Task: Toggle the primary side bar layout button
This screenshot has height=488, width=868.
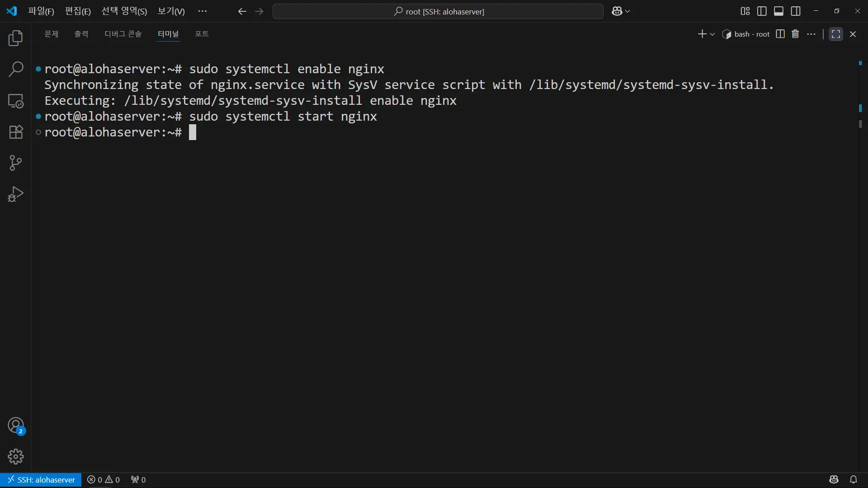Action: [762, 11]
